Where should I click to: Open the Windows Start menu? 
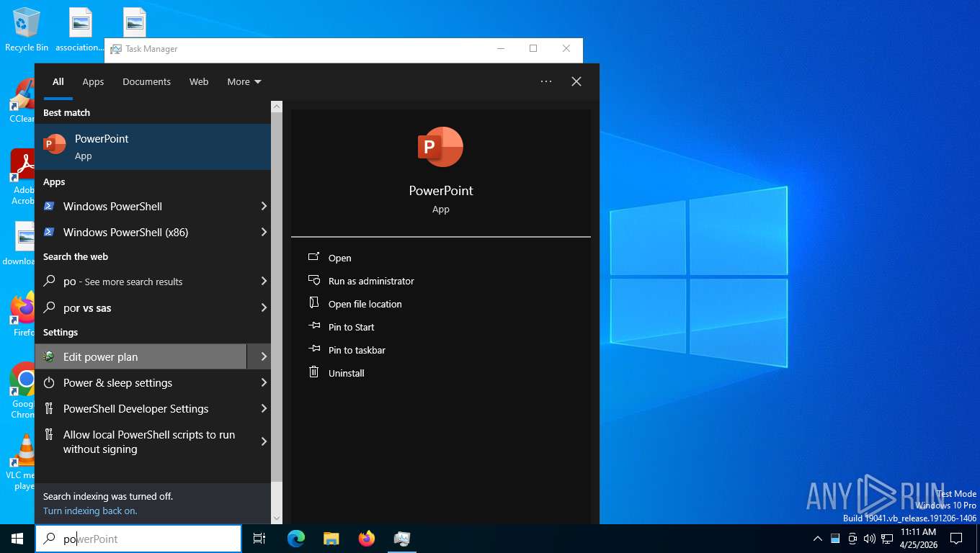pos(17,539)
